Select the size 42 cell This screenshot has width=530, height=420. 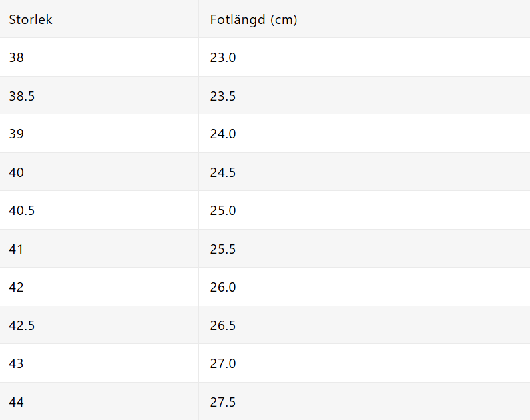(x=16, y=287)
